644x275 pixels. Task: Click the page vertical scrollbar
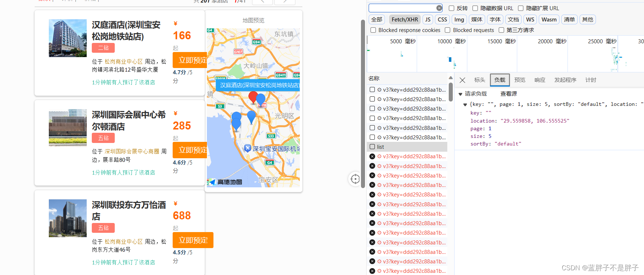363,104
